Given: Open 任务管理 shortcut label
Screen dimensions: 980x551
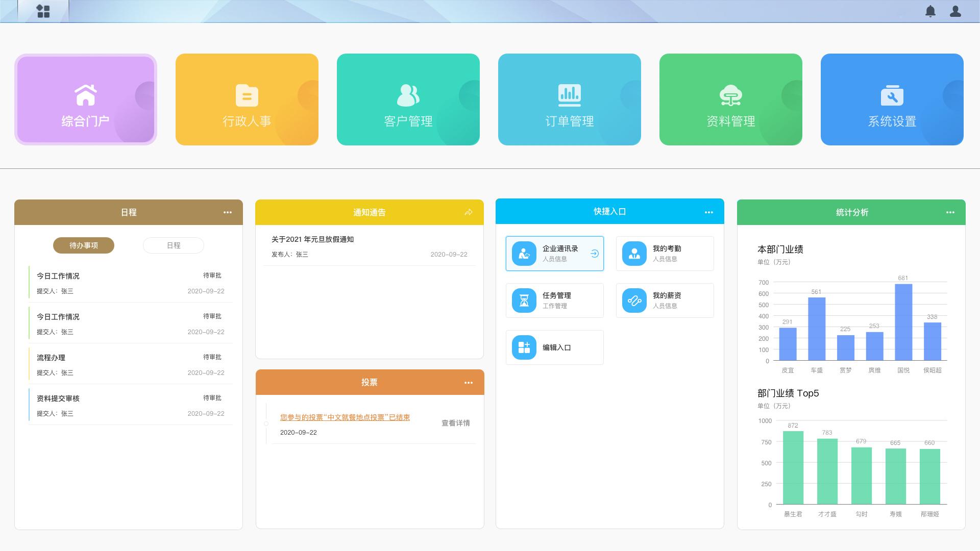Looking at the screenshot, I should click(557, 295).
